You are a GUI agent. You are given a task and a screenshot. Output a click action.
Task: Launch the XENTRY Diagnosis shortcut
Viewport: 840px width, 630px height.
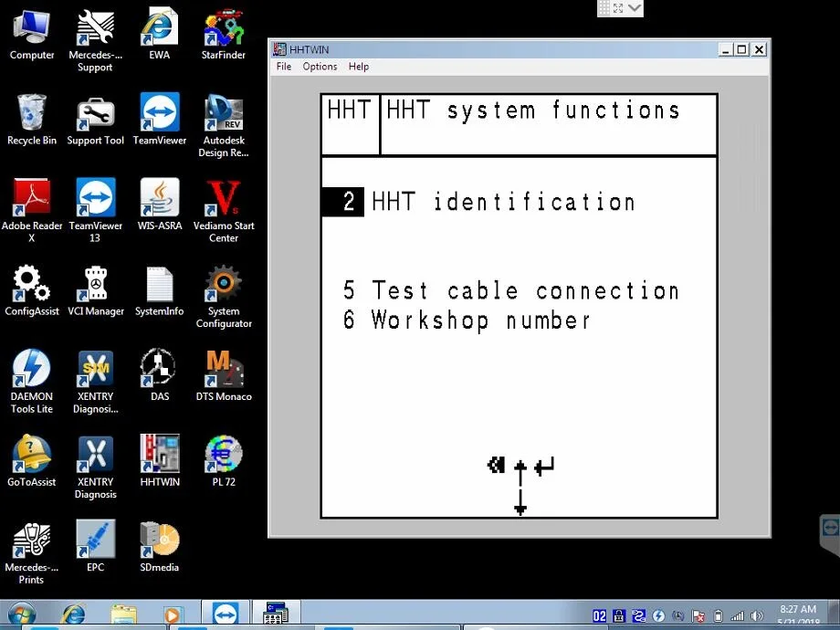[95, 467]
